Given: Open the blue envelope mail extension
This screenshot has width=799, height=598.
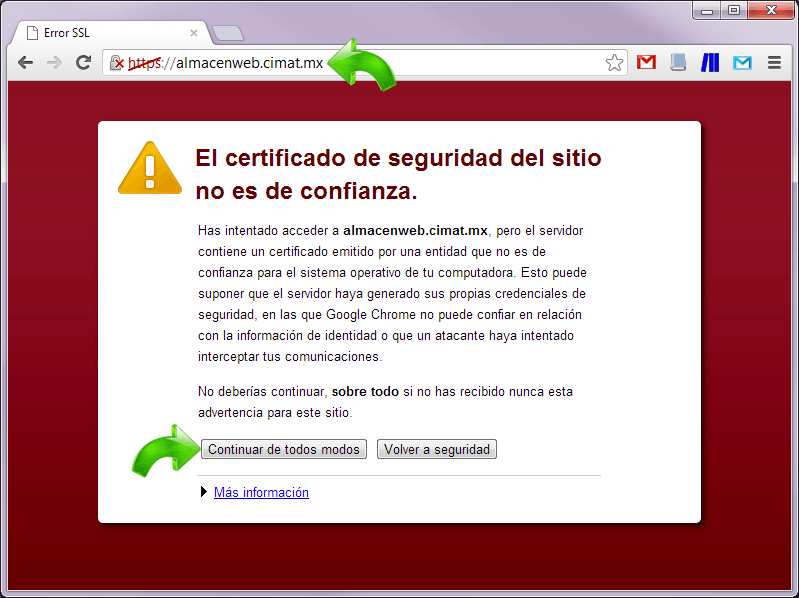Looking at the screenshot, I should [742, 63].
